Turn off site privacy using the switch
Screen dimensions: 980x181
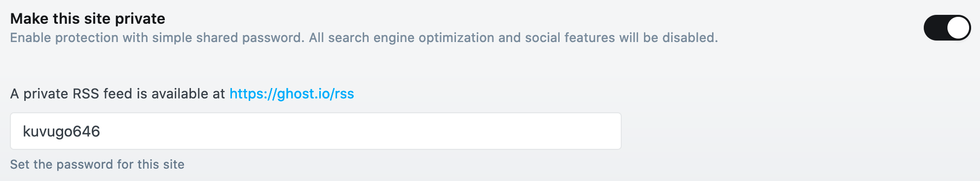(x=947, y=28)
